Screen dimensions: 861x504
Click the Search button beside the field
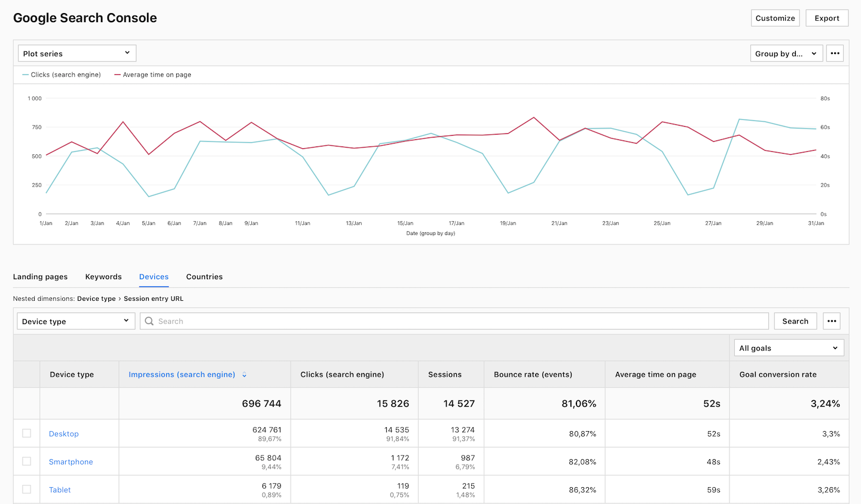point(795,321)
